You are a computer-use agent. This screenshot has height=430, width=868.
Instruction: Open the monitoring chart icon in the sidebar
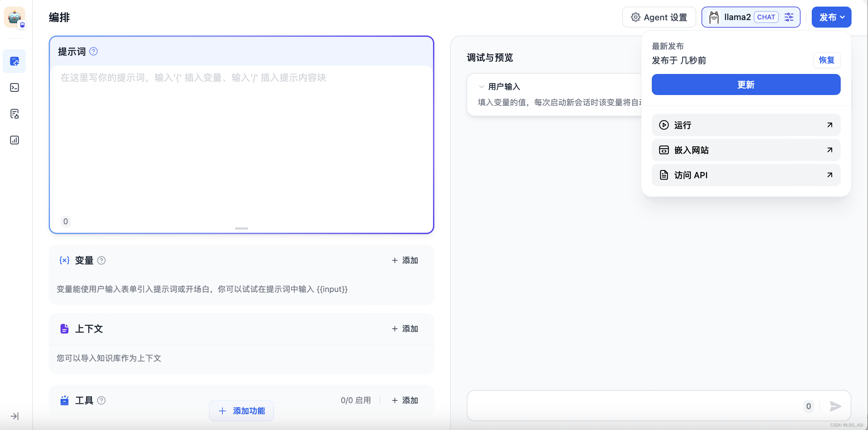tap(14, 140)
